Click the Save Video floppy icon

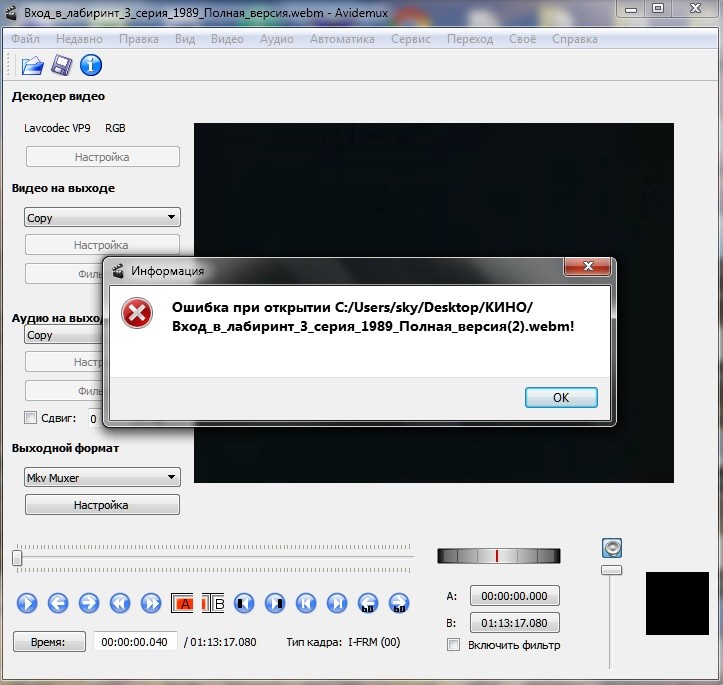coord(61,66)
